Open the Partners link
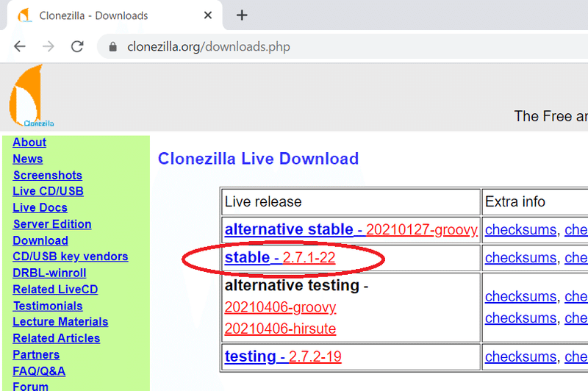This screenshot has width=588, height=391. [36, 354]
